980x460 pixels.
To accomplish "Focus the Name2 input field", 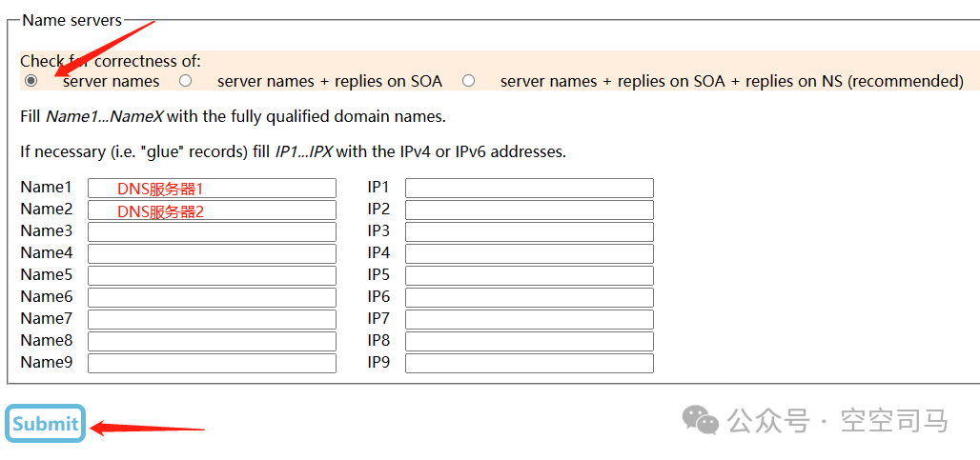I will click(212, 210).
